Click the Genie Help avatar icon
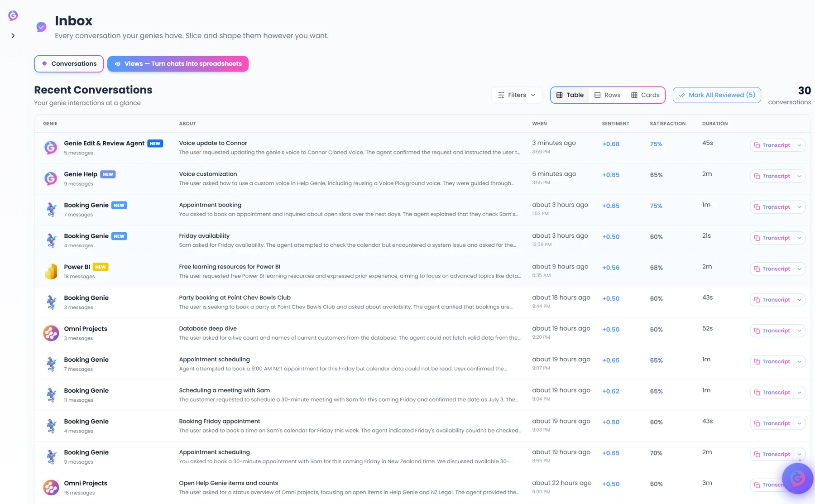Screen dimensions: 815x504 [x=51, y=178]
